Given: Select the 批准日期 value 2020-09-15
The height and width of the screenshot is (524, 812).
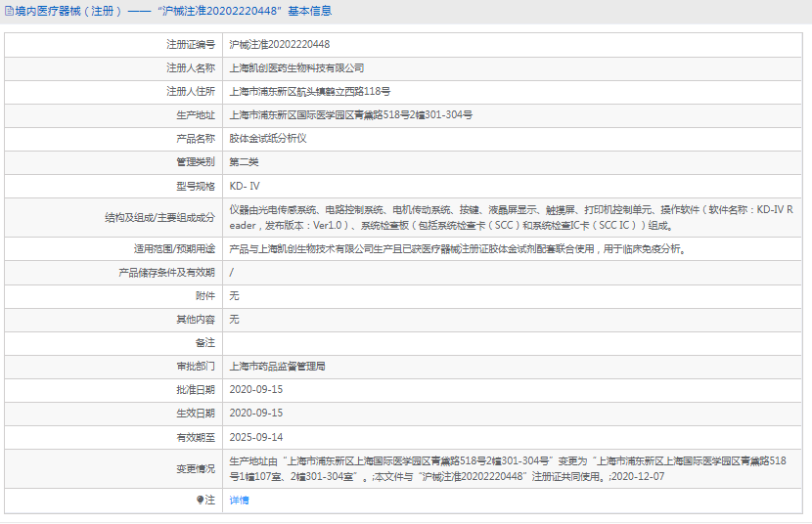Looking at the screenshot, I should (x=255, y=389).
